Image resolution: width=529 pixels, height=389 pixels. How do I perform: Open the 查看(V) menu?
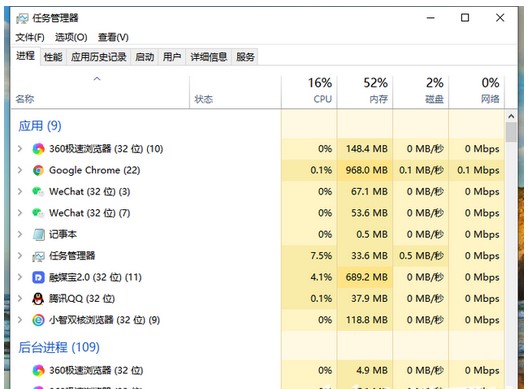pos(113,37)
